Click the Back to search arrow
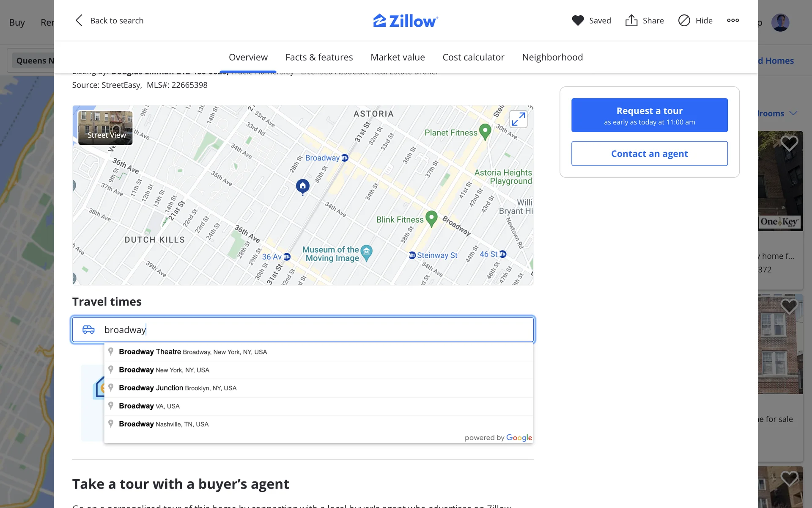Screen dimensions: 812x508 79,20
